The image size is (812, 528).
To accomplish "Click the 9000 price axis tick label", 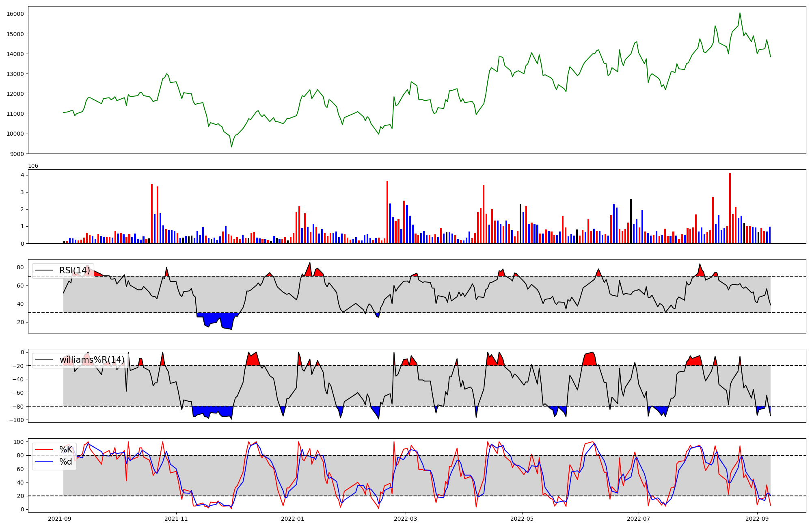I will tap(17, 154).
